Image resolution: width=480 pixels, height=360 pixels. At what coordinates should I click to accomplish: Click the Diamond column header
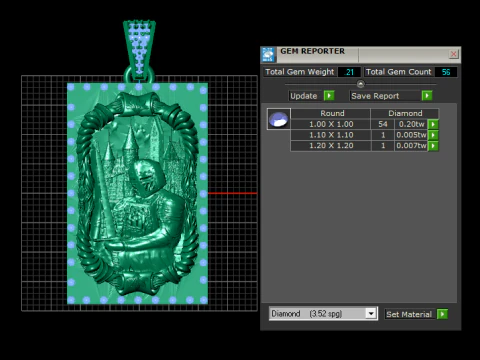405,113
